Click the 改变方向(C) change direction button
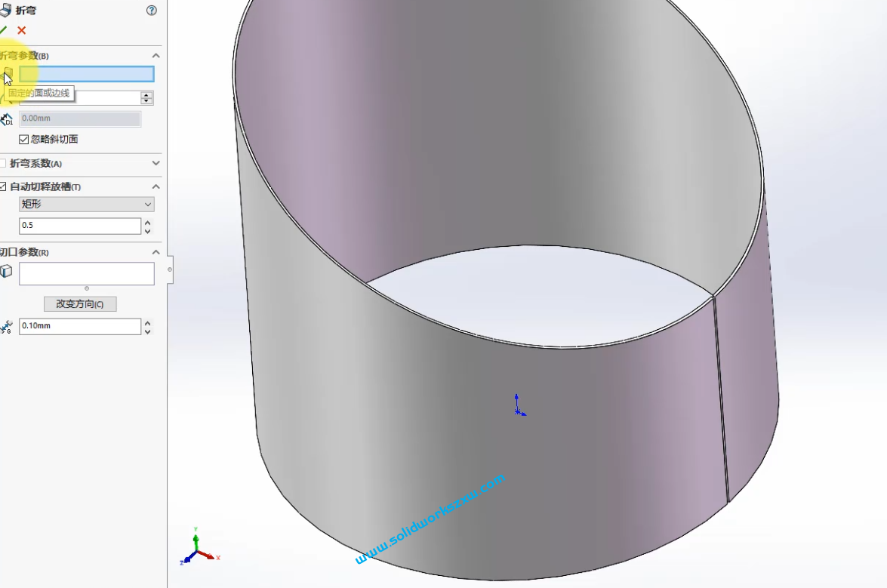Image resolution: width=887 pixels, height=588 pixels. click(x=80, y=303)
